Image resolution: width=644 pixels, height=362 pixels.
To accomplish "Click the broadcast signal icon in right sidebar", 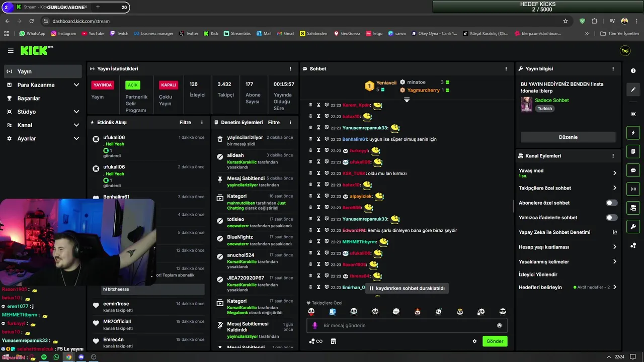I will (x=633, y=189).
